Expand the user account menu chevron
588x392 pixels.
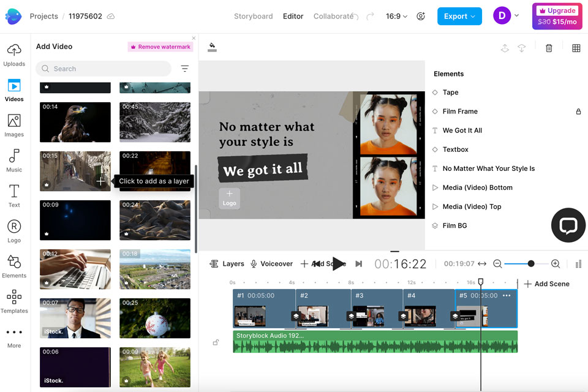pos(516,16)
